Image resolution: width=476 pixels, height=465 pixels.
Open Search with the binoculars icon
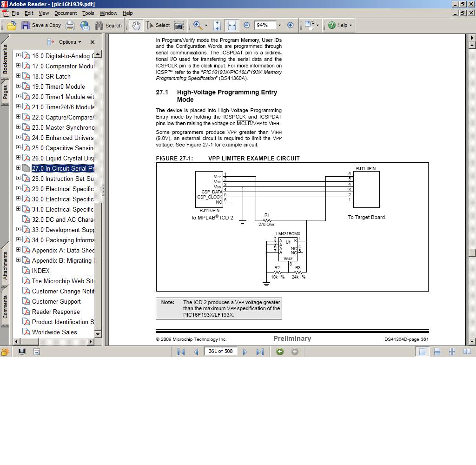click(x=99, y=26)
